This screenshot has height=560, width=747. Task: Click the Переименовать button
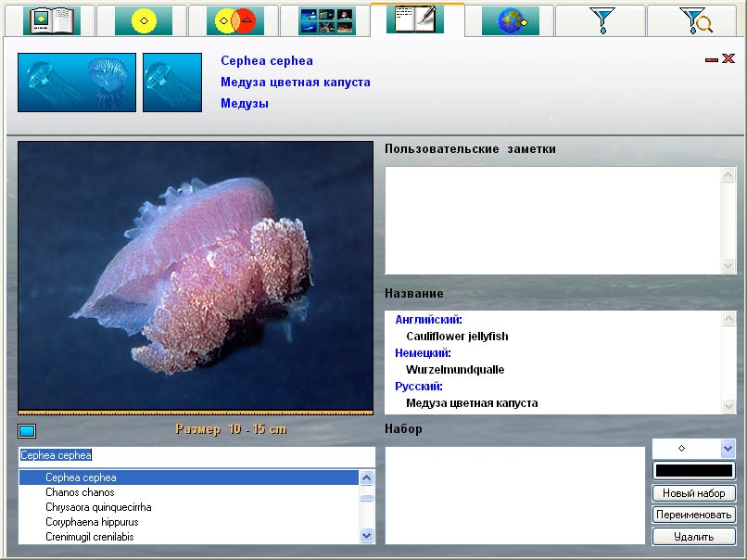[x=693, y=515]
